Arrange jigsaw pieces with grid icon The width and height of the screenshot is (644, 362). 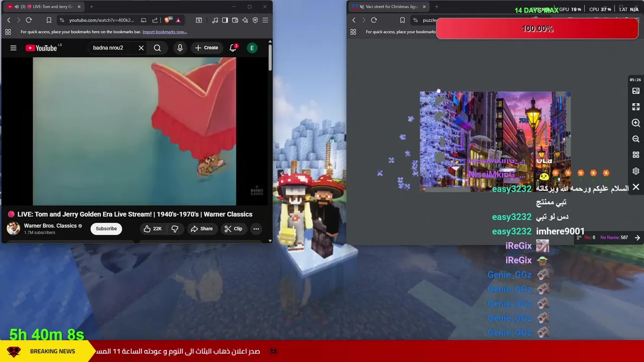636,155
